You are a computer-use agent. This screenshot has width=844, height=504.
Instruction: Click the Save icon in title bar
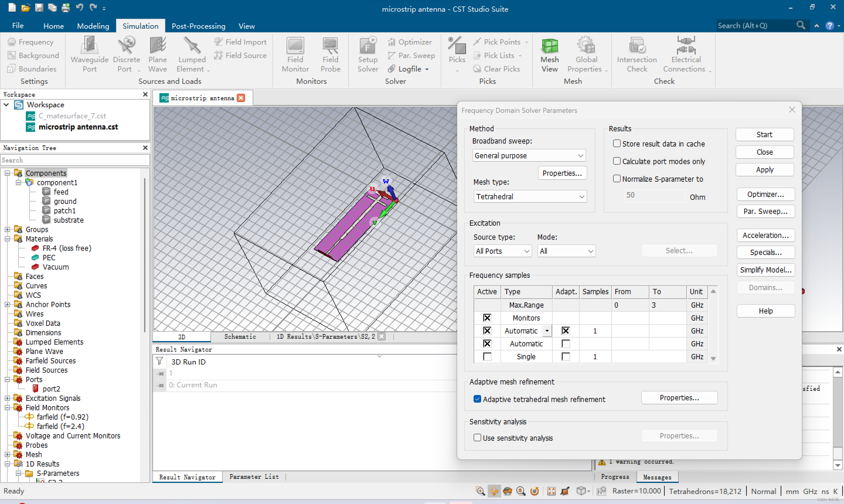(x=39, y=7)
